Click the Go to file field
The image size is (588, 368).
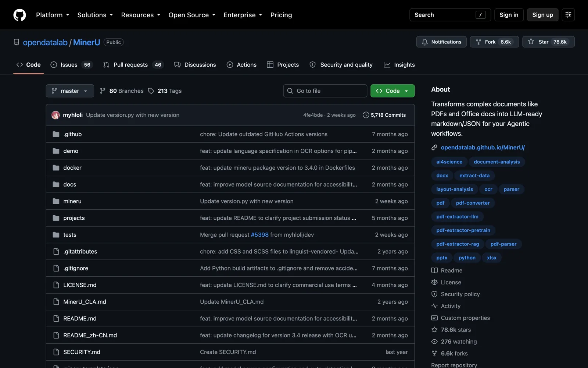tap(325, 91)
